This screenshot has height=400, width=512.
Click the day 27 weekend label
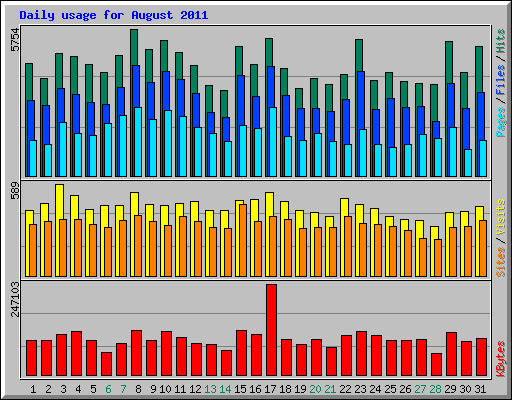pos(420,389)
